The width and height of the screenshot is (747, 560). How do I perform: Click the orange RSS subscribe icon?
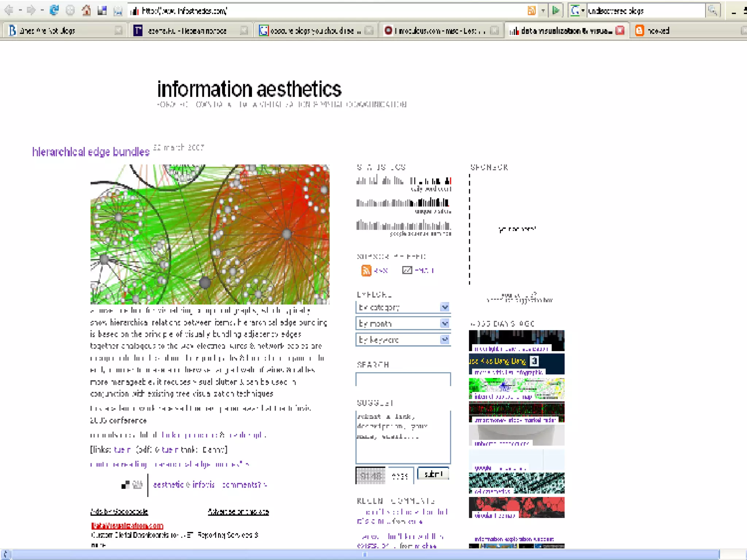[366, 271]
